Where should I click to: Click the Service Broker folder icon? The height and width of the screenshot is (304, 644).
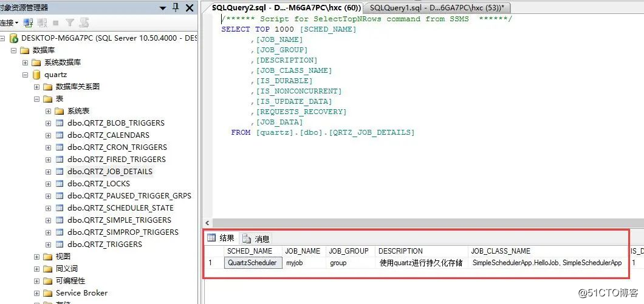click(x=48, y=293)
